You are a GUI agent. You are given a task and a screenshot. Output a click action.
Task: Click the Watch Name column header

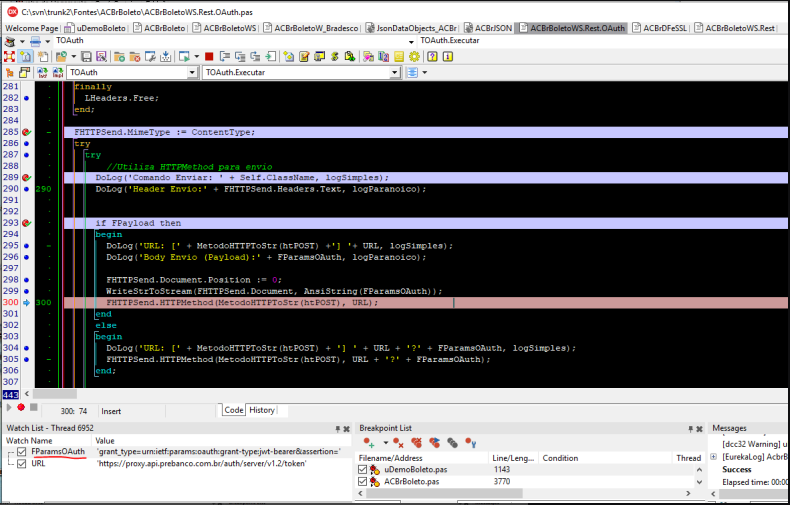(48, 440)
